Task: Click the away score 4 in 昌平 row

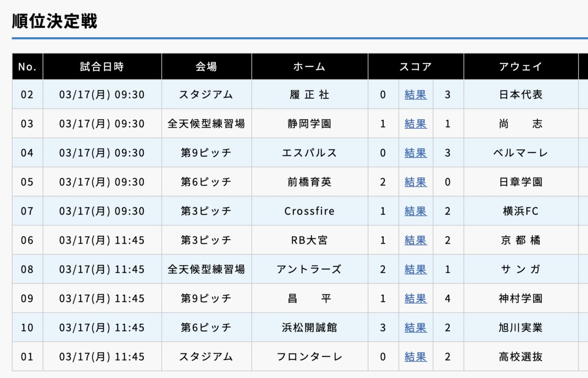Action: pyautogui.click(x=448, y=298)
